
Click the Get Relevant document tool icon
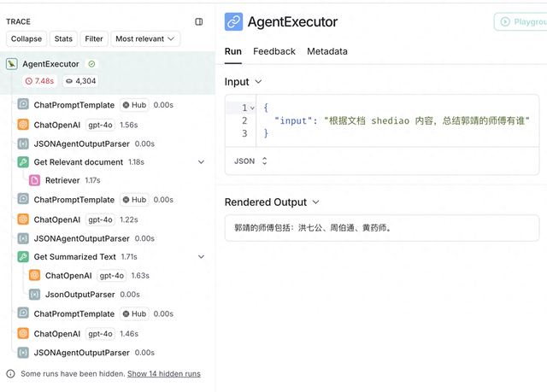23,161
